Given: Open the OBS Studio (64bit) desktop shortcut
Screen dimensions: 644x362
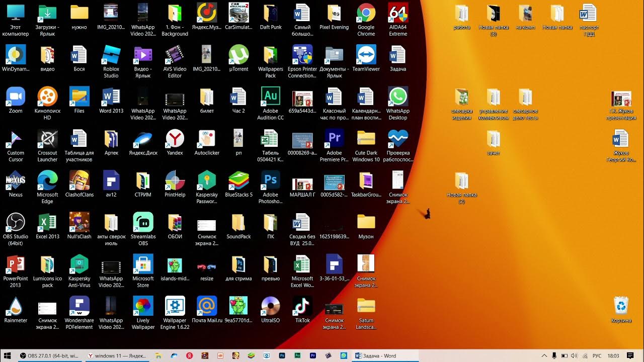Looking at the screenshot, I should [x=16, y=229].
